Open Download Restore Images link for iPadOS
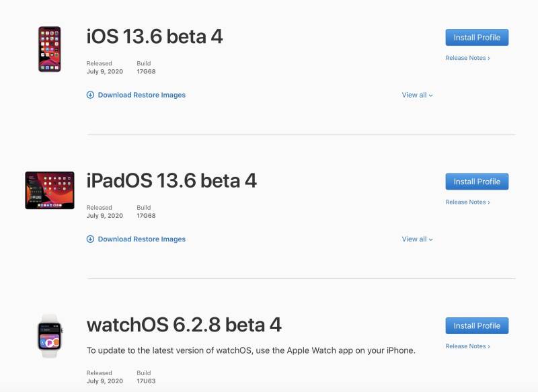The width and height of the screenshot is (538, 392). pyautogui.click(x=142, y=239)
